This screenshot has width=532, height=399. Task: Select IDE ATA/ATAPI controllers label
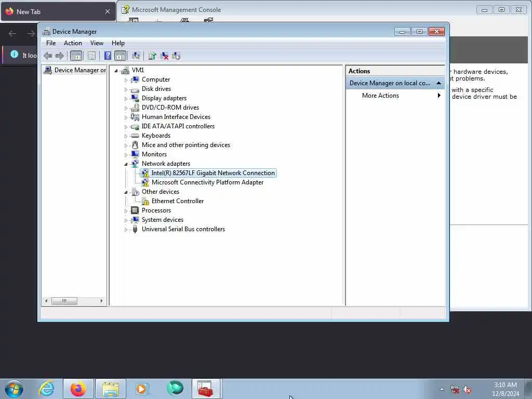coord(178,126)
